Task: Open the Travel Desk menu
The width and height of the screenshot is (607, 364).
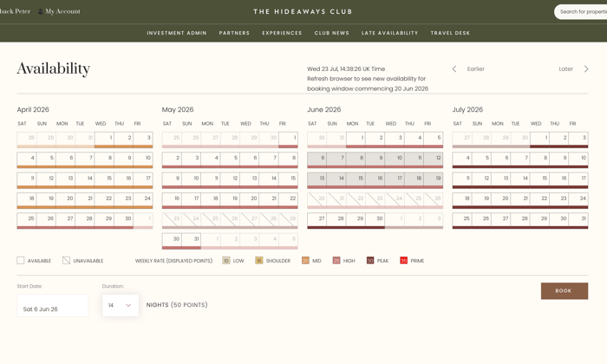Action: pyautogui.click(x=450, y=33)
